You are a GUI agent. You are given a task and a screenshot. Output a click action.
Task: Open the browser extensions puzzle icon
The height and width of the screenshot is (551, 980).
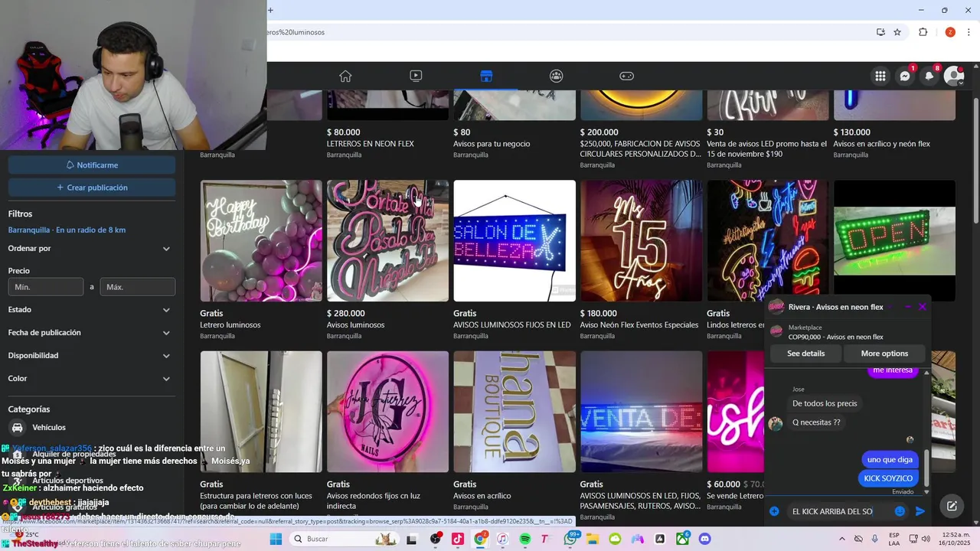click(x=923, y=32)
